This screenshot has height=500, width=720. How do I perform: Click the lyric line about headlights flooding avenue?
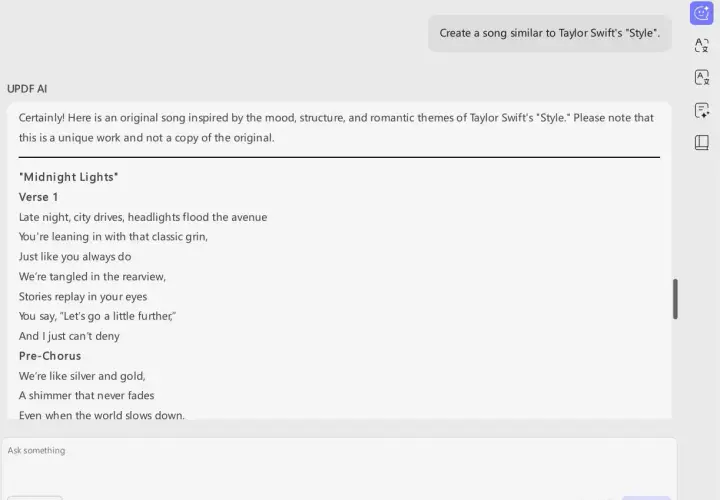click(143, 217)
